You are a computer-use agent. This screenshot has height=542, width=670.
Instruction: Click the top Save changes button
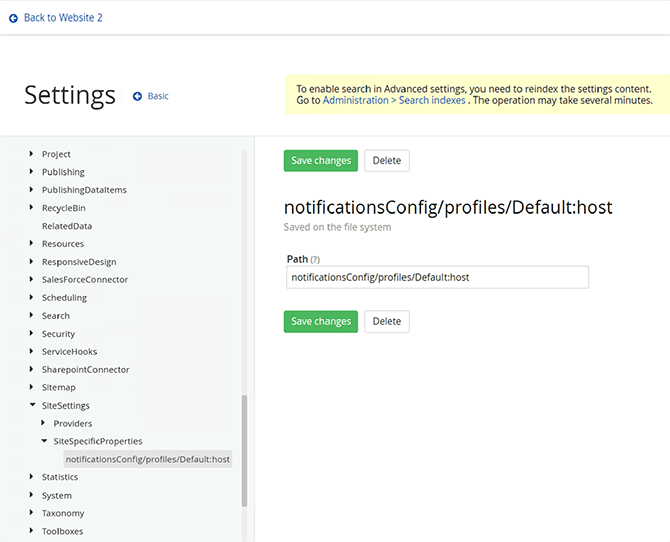tap(320, 161)
